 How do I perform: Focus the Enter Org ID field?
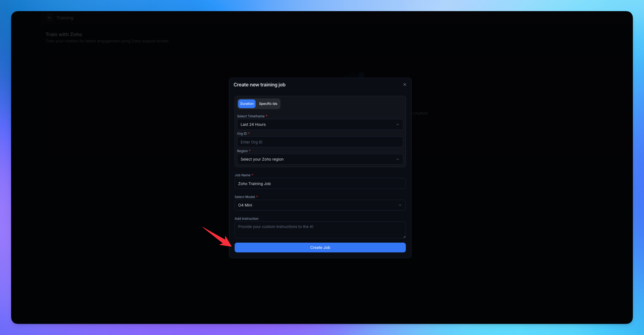(320, 142)
